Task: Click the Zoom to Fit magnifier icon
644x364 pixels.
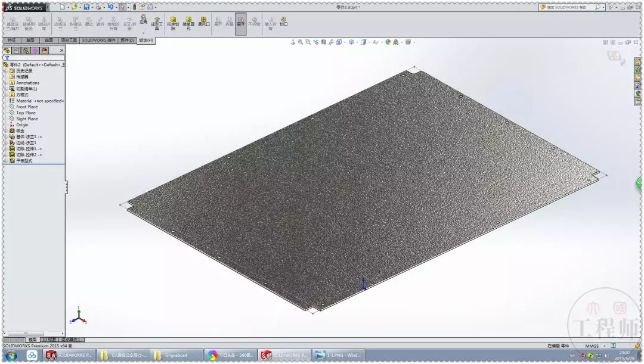Action: [x=300, y=42]
